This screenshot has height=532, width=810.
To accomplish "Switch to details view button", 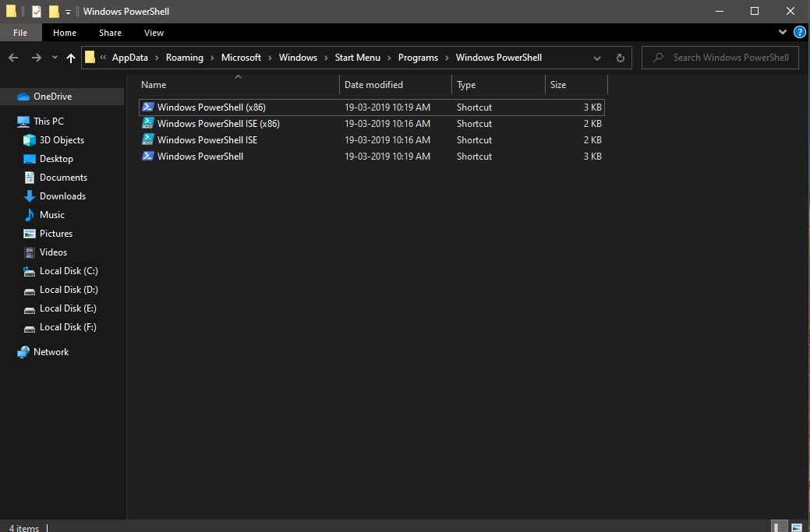I will (x=779, y=527).
